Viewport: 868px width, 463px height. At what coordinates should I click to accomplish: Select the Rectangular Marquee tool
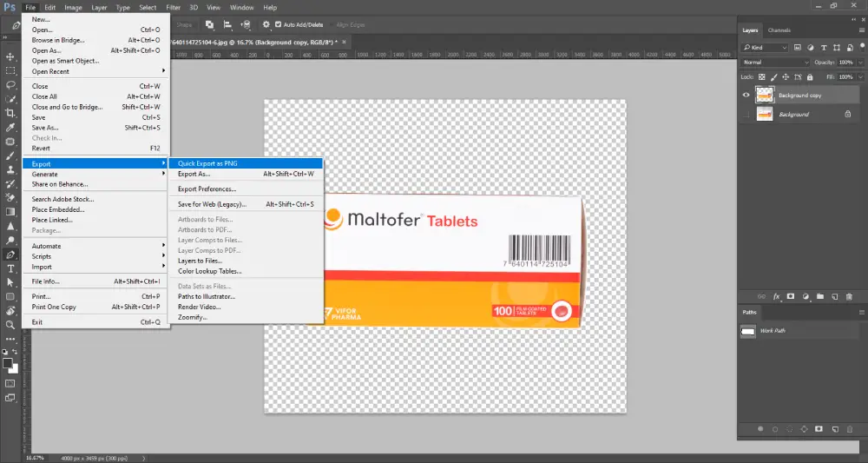[x=10, y=71]
